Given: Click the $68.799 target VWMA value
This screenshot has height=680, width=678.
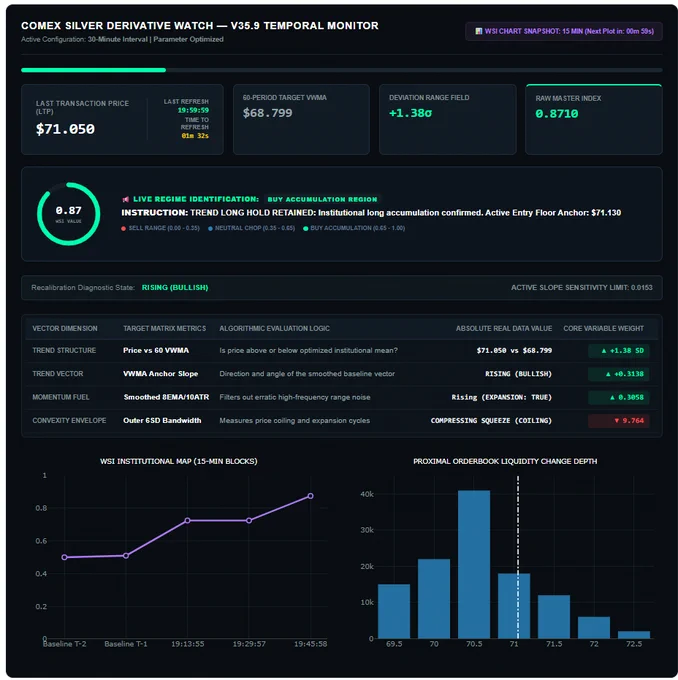Looking at the screenshot, I should click(x=267, y=113).
